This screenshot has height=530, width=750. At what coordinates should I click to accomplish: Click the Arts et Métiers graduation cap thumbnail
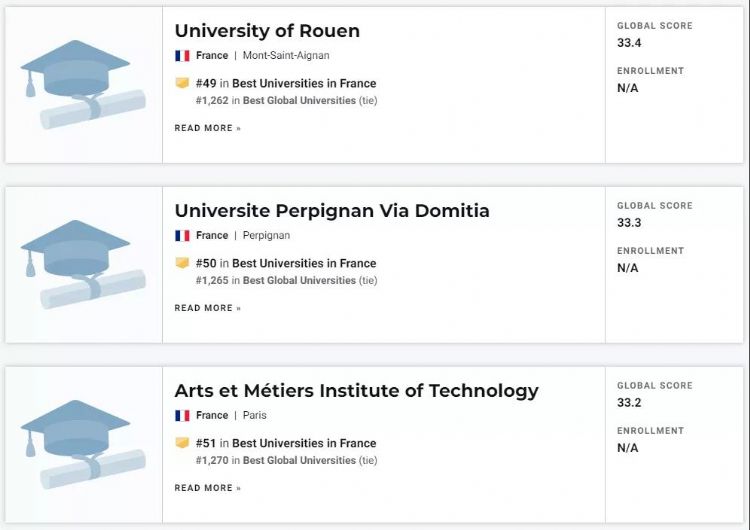click(x=82, y=445)
